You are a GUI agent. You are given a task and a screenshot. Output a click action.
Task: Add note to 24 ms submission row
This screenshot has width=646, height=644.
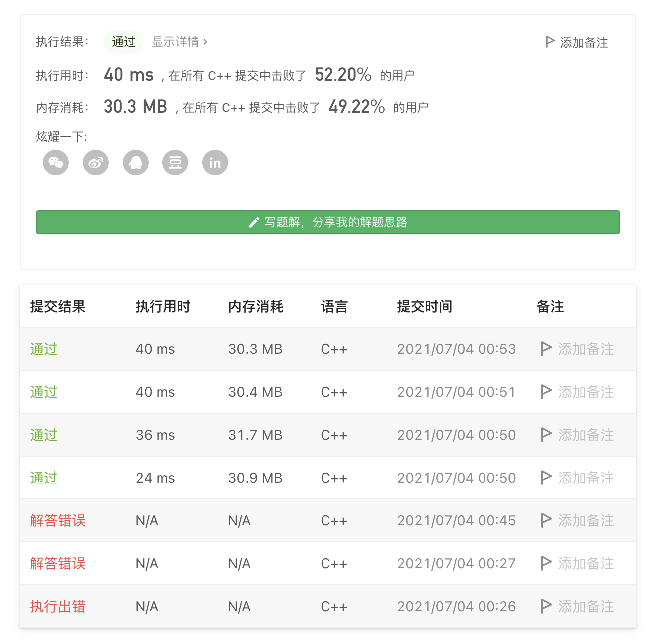pyautogui.click(x=585, y=478)
